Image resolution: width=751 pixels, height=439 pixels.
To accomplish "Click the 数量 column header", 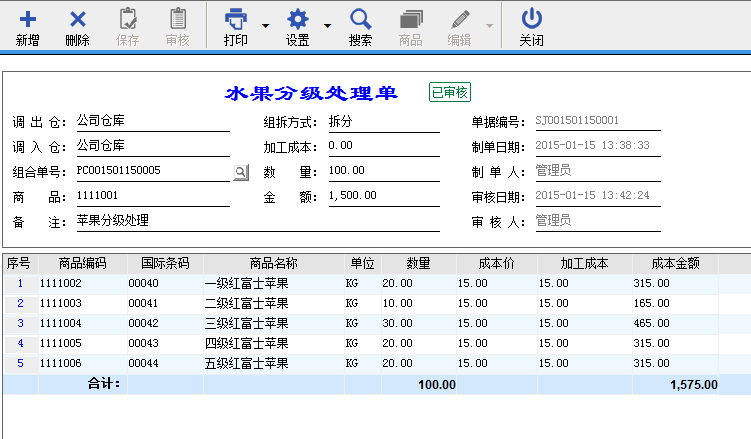I will click(x=419, y=263).
